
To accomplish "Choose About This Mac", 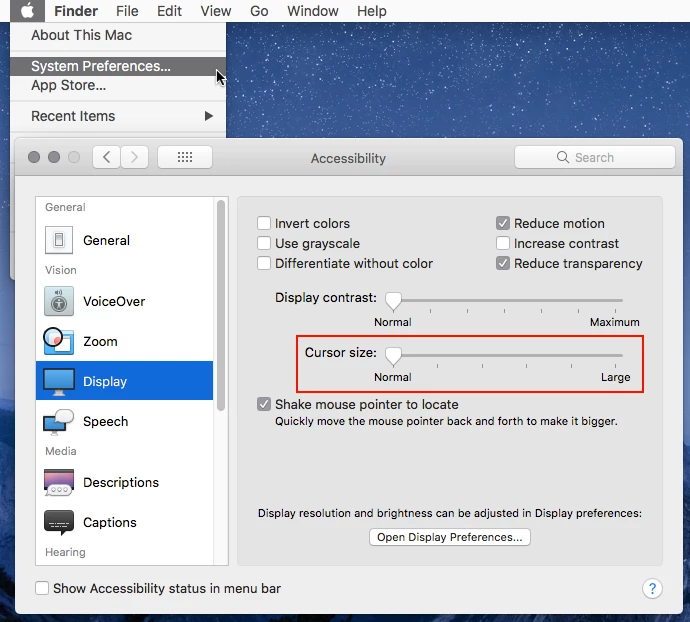I will [x=118, y=35].
